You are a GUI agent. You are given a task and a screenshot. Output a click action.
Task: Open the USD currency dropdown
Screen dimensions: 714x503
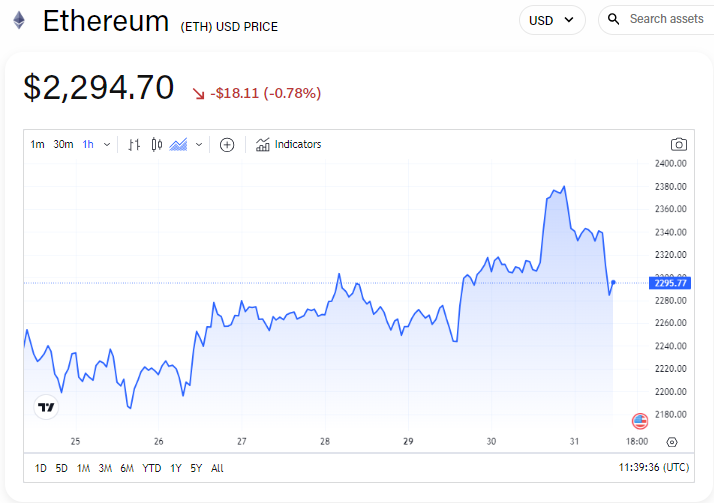tap(552, 19)
